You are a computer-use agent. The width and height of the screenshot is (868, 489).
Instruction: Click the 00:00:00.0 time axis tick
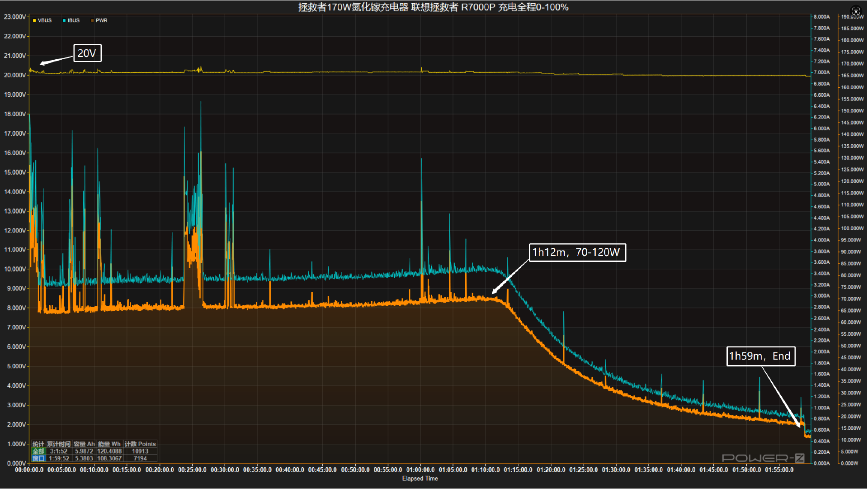pos(29,470)
